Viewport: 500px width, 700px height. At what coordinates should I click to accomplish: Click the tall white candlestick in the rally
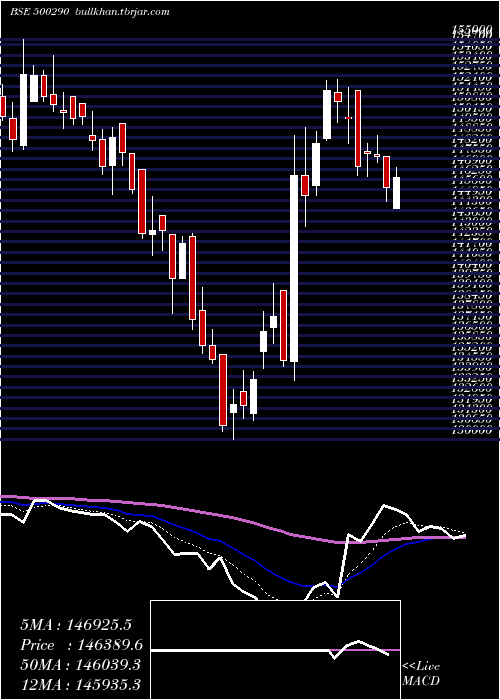coord(294,268)
